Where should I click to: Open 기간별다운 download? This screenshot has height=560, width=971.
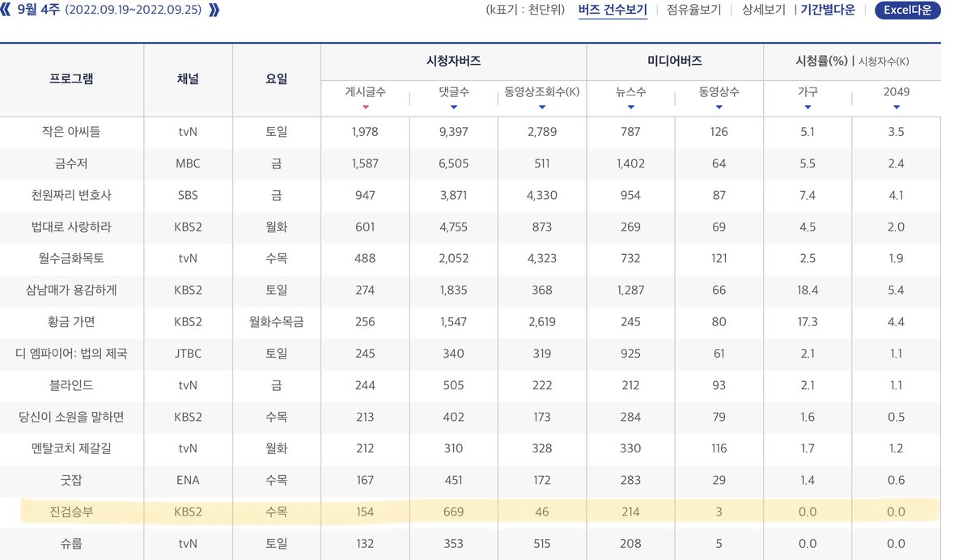pyautogui.click(x=827, y=10)
